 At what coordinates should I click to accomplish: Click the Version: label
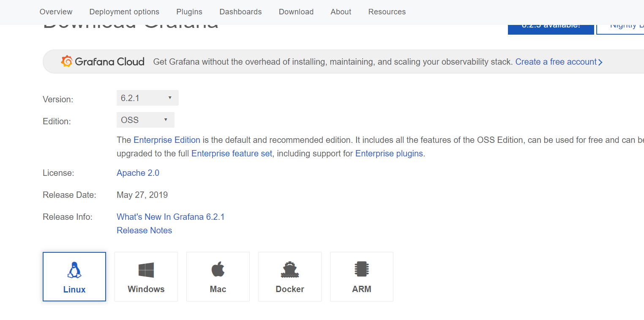pos(58,99)
